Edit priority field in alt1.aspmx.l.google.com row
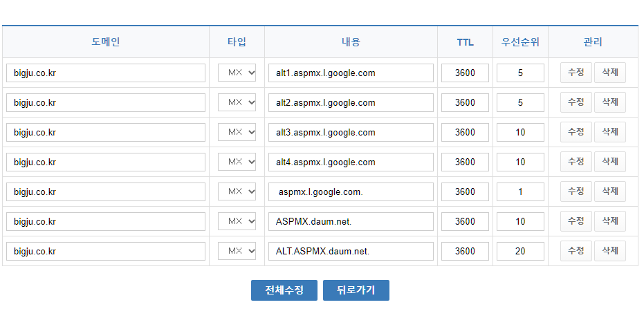Image resolution: width=644 pixels, height=318 pixels. (520, 73)
